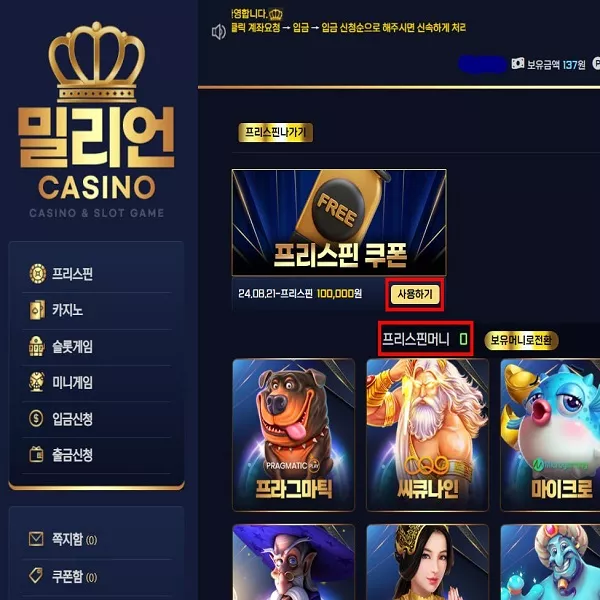
Task: Click the 보유머니로전환 button
Action: tap(521, 340)
